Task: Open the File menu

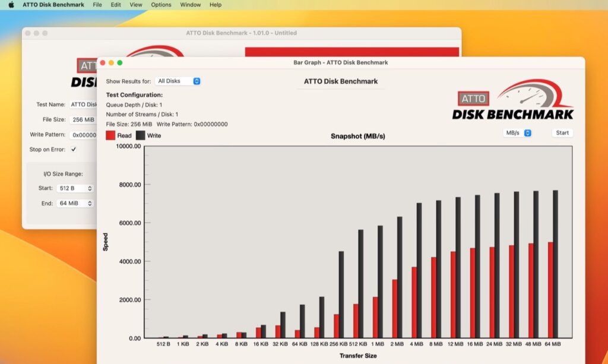Action: pos(97,5)
